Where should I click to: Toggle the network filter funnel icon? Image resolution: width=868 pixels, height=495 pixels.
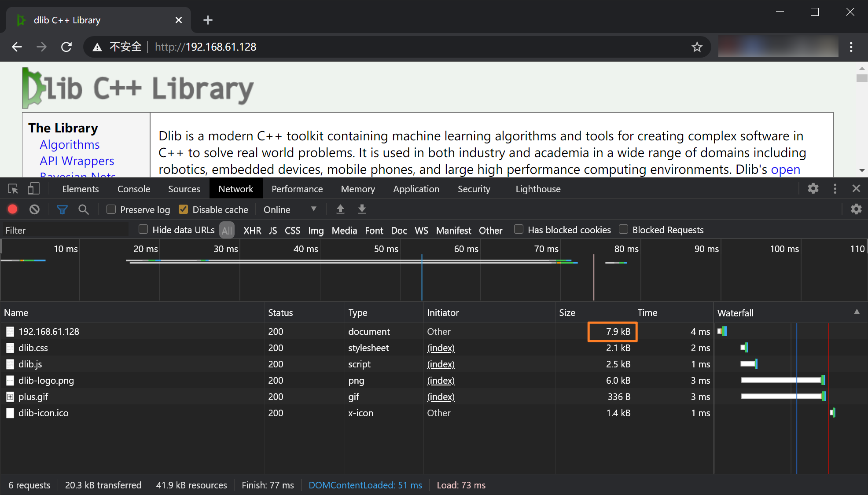tap(62, 210)
